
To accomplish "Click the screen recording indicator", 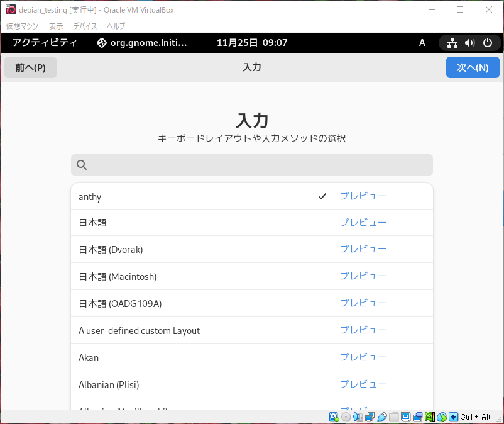I will pyautogui.click(x=417, y=417).
